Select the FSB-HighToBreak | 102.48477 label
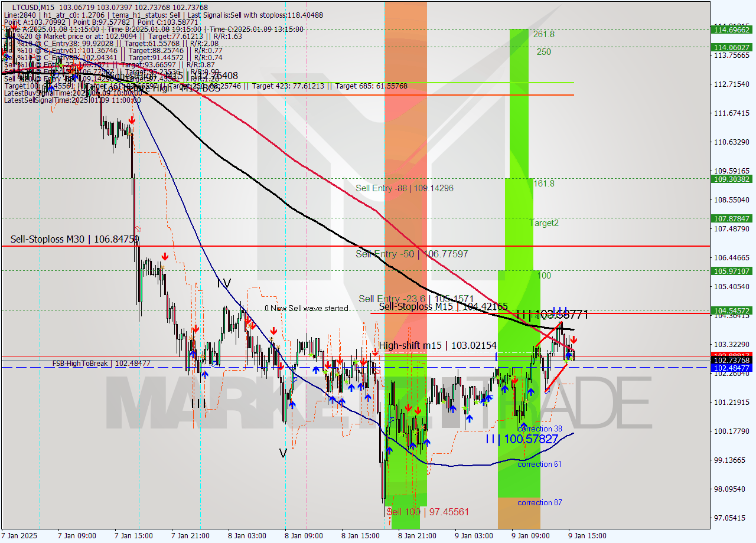The image size is (756, 543). pyautogui.click(x=101, y=364)
